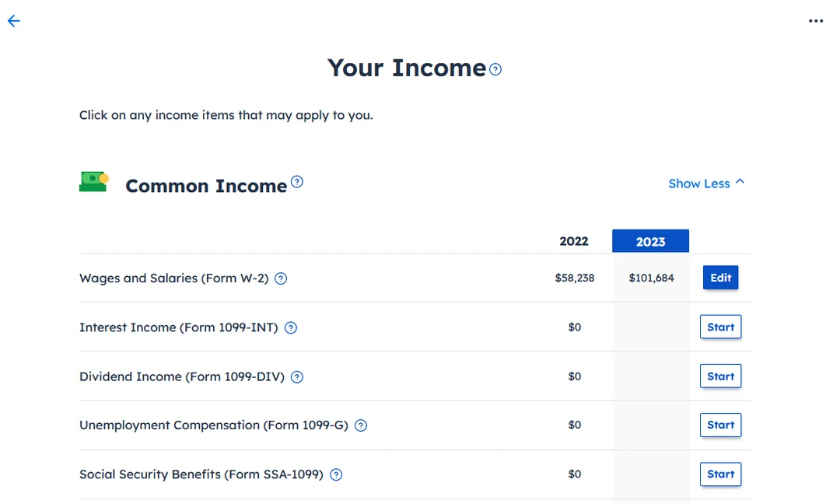Click the help icon next to Your Income
Screen dimensions: 840x504
495,69
